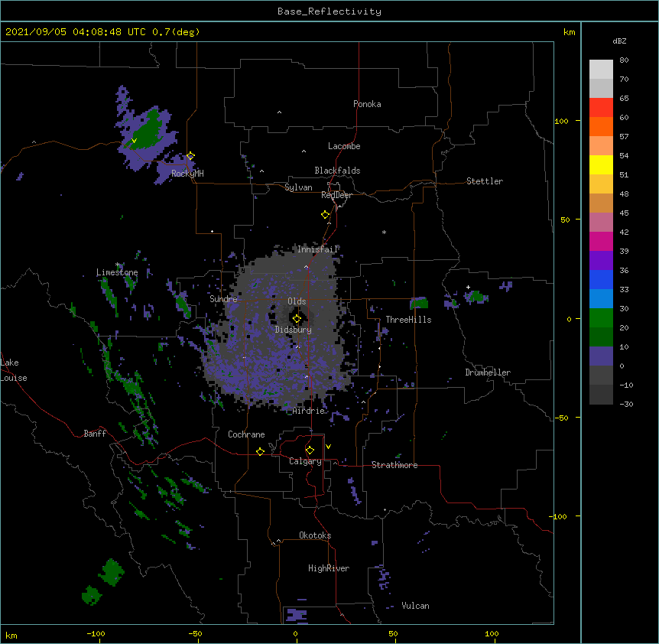Click the Sundre city label

(223, 299)
